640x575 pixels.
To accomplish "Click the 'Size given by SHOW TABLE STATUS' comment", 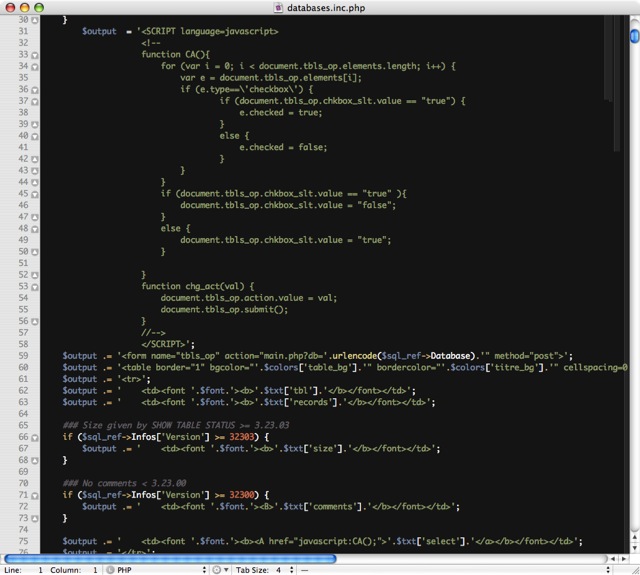I will point(176,425).
